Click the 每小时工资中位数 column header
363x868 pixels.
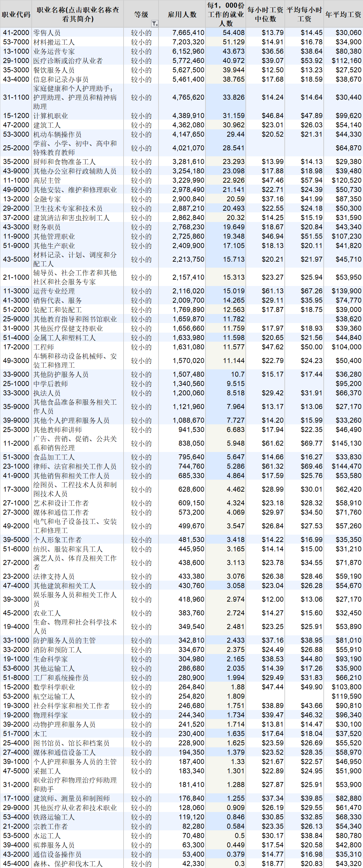coord(265,14)
